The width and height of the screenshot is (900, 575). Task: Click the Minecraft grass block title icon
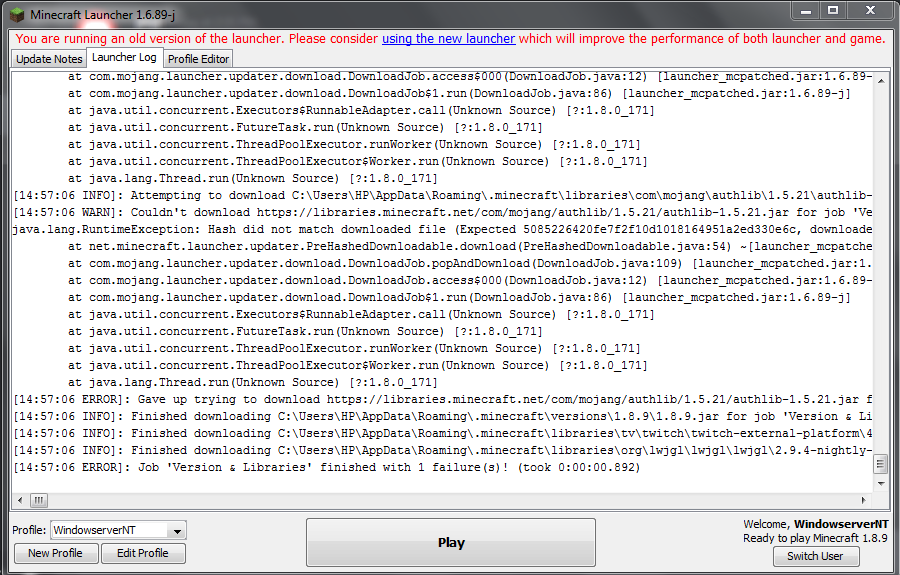[x=17, y=14]
